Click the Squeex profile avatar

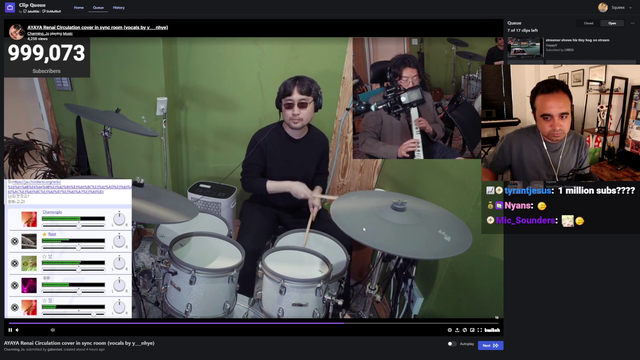[x=603, y=7]
